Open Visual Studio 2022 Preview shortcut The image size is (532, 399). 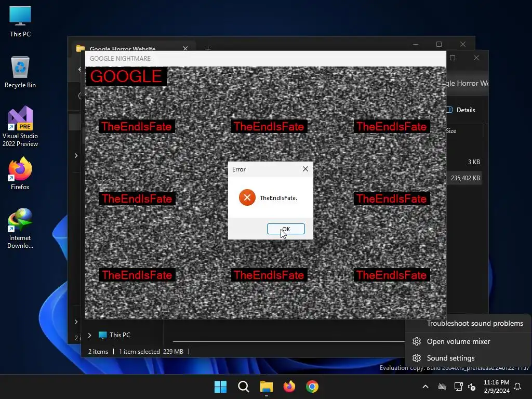(x=20, y=127)
